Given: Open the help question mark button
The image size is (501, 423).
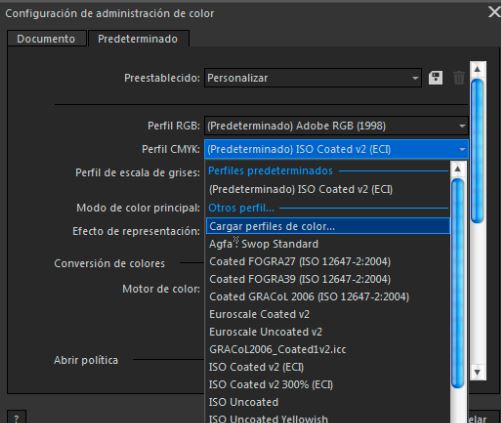Looking at the screenshot, I should (x=16, y=417).
